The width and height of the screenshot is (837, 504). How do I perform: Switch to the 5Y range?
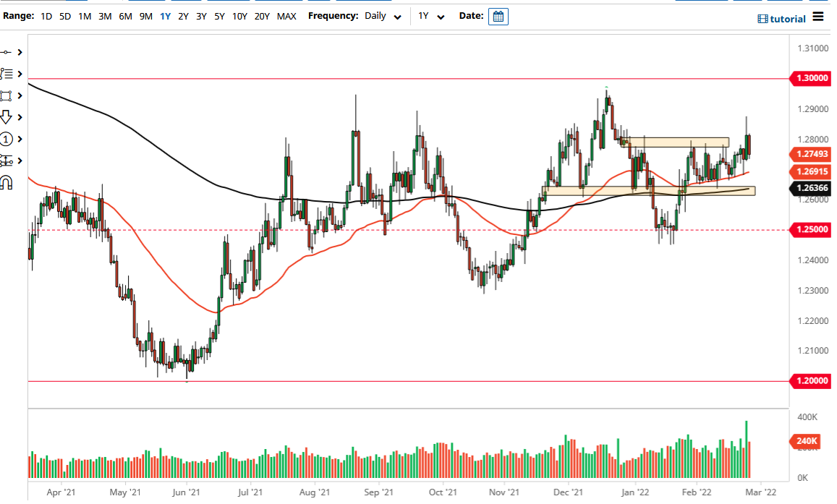(218, 15)
